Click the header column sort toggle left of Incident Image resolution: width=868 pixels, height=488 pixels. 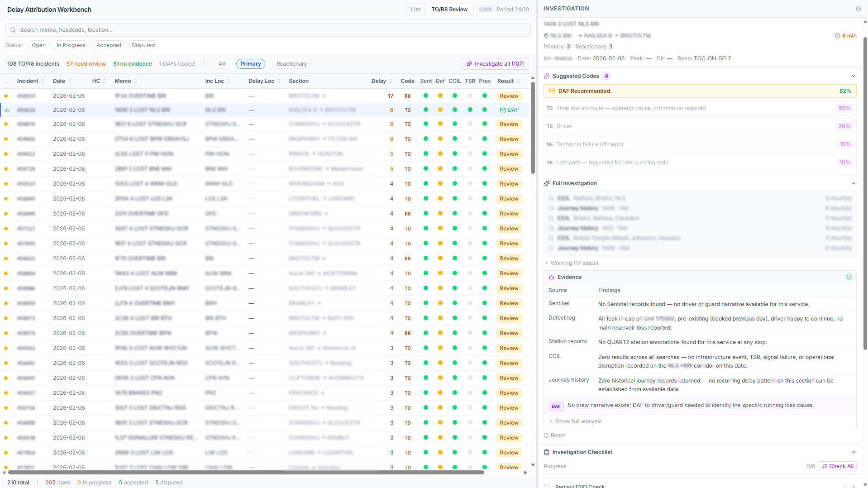(7, 81)
